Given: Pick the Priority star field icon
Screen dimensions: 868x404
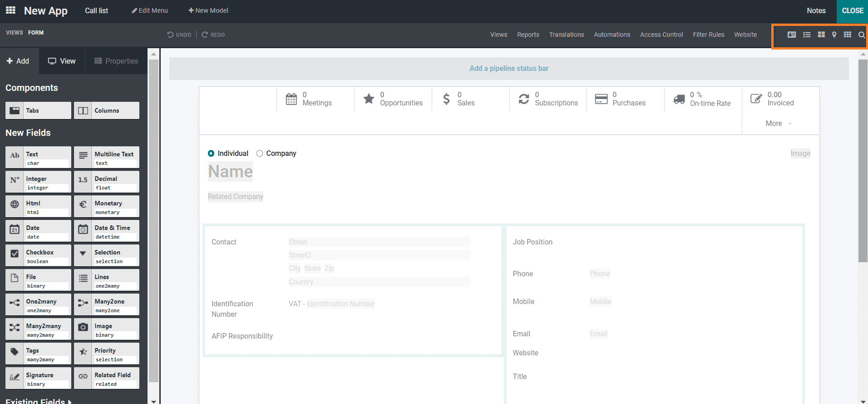Looking at the screenshot, I should [83, 352].
